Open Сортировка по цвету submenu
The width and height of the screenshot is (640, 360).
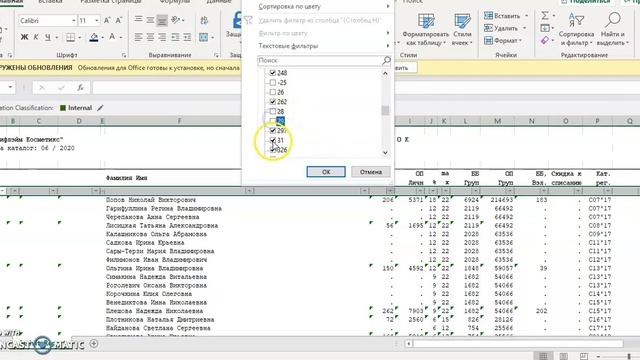(323, 7)
